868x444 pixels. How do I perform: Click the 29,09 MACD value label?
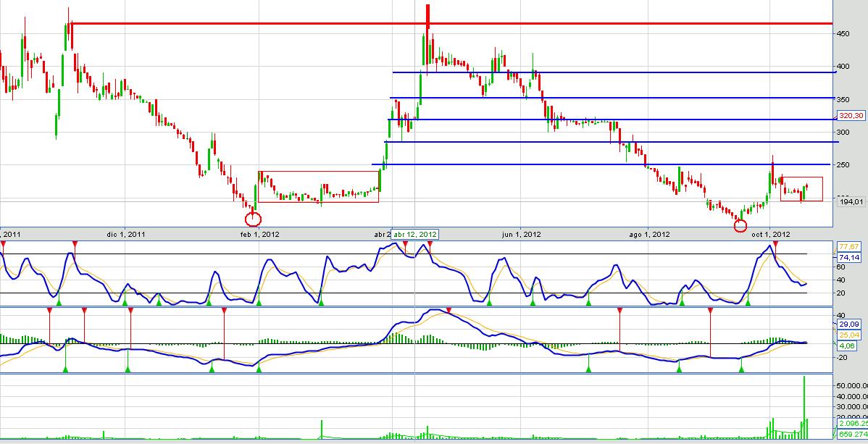pos(848,324)
